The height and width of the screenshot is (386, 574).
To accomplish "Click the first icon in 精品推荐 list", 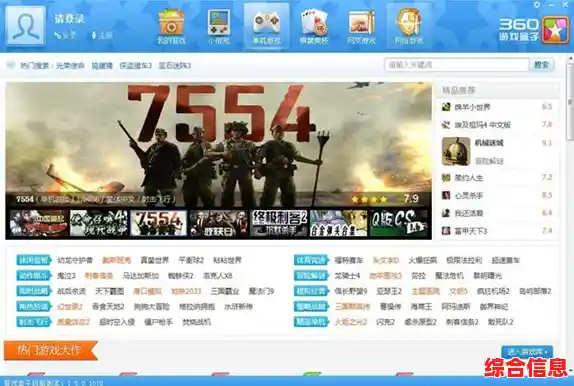I will [x=446, y=107].
